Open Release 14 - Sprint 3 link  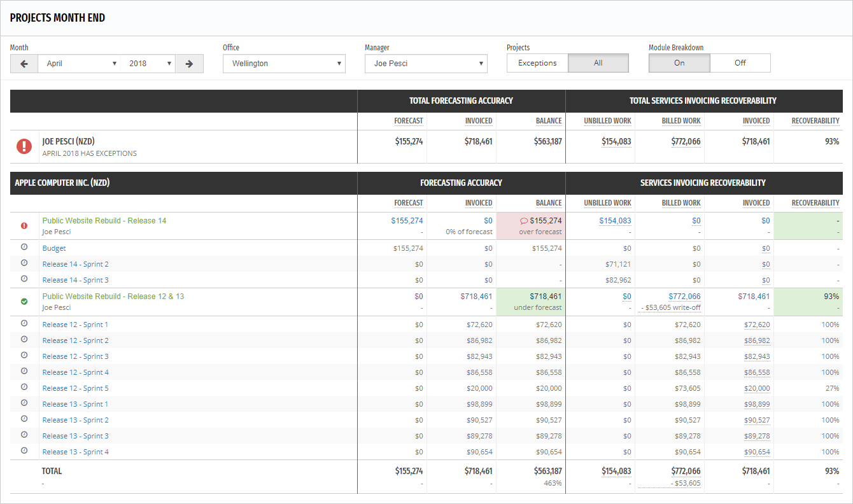(x=76, y=280)
